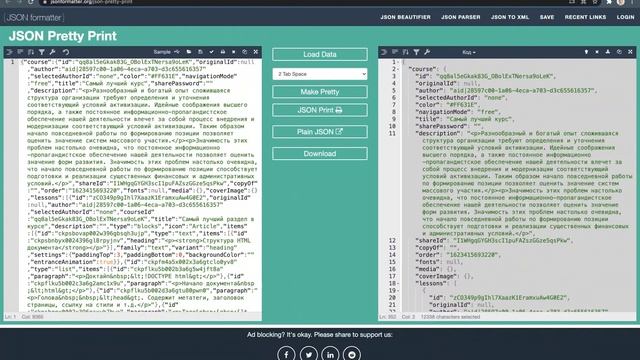Screen dimensions: 640x360
Task: Share on Facebook via the round icon
Action: click(x=286, y=354)
